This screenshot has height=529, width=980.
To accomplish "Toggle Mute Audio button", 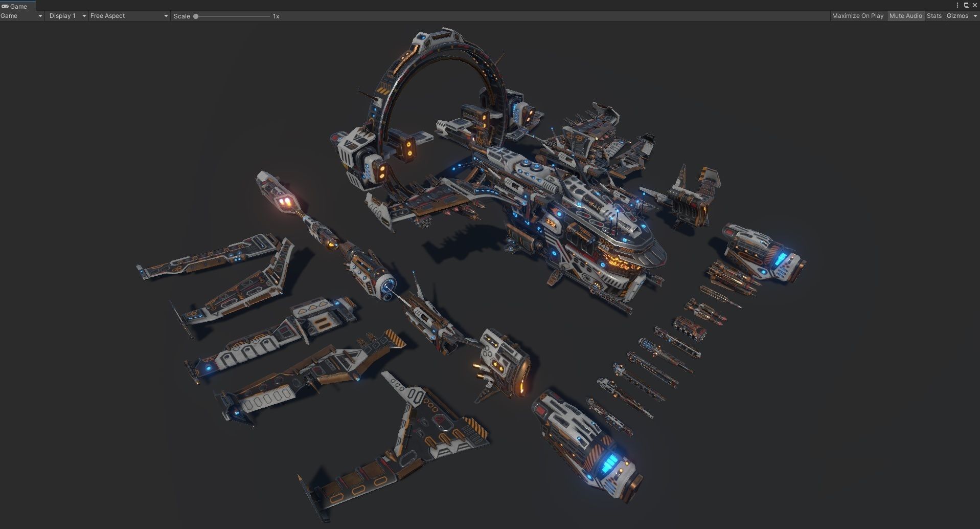I will [x=905, y=16].
